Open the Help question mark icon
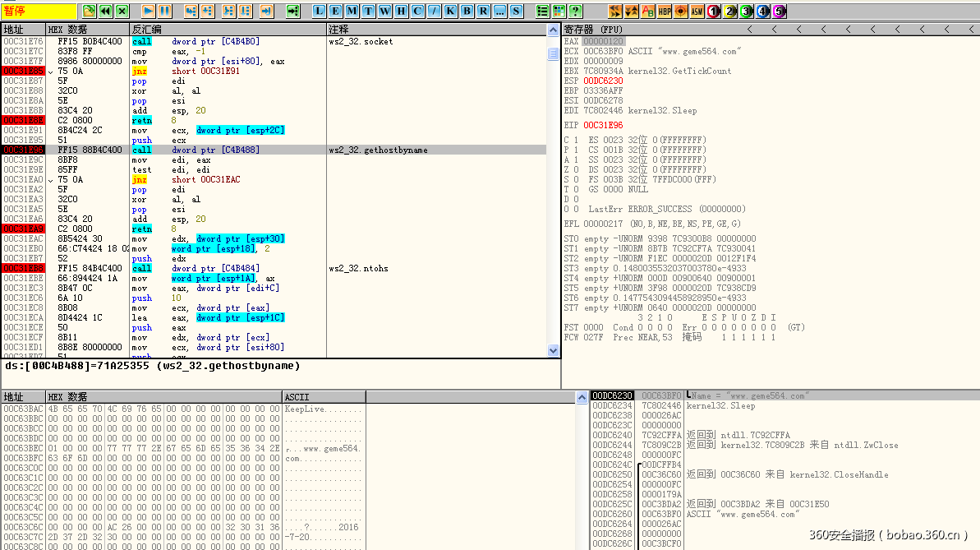This screenshot has width=980, height=550. click(x=576, y=12)
